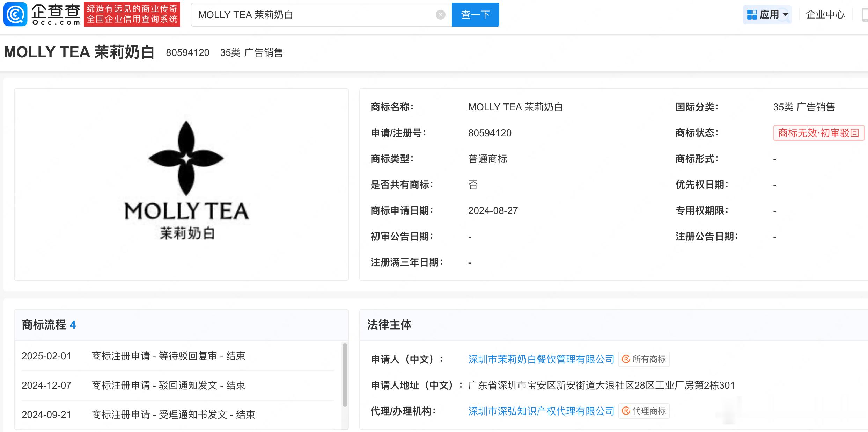868x432 pixels.
Task: Click the applicant address text
Action: (x=602, y=385)
